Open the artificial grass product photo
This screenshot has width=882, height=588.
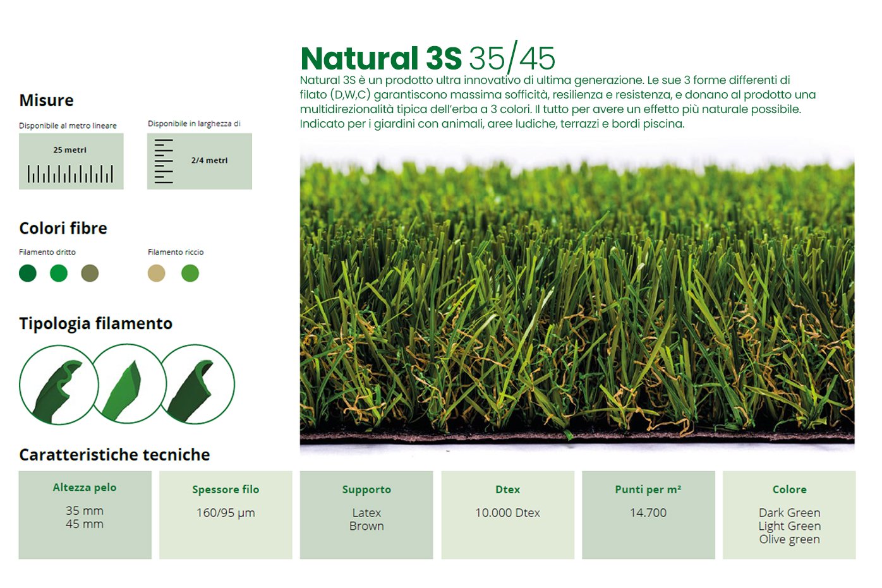click(x=577, y=297)
